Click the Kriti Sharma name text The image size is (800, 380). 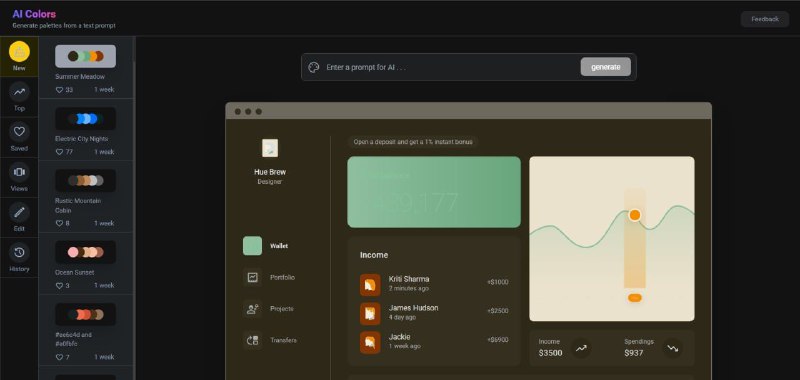tap(409, 279)
